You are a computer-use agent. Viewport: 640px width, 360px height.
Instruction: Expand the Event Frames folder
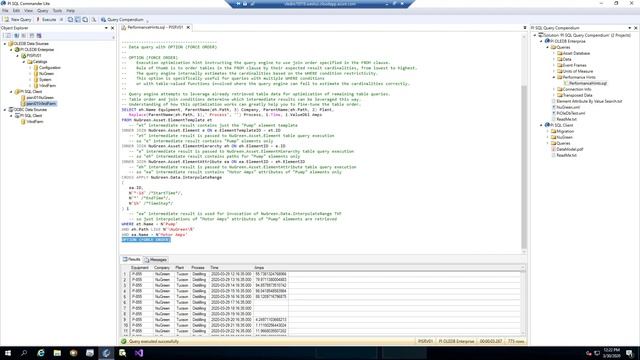point(554,65)
